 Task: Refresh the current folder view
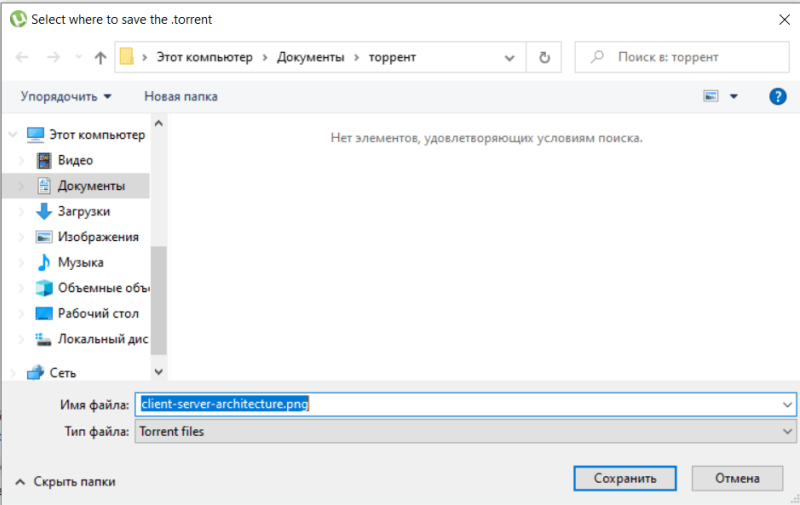coord(544,57)
